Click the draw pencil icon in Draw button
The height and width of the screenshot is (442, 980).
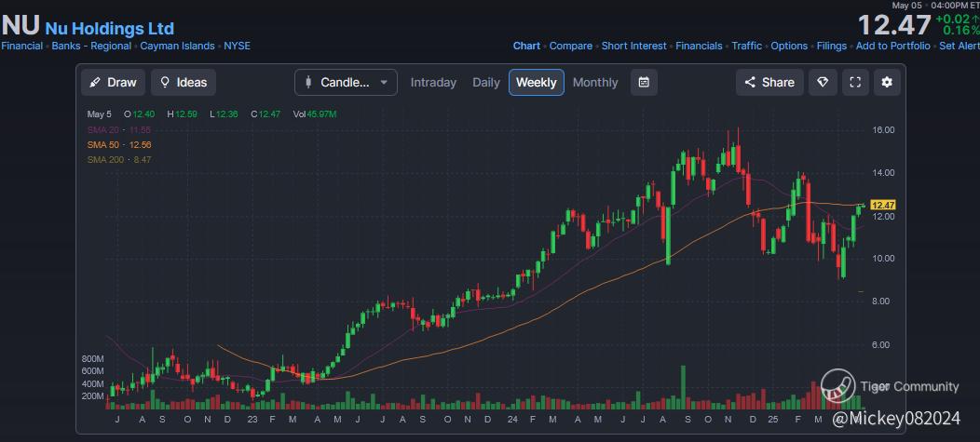pyautogui.click(x=95, y=83)
